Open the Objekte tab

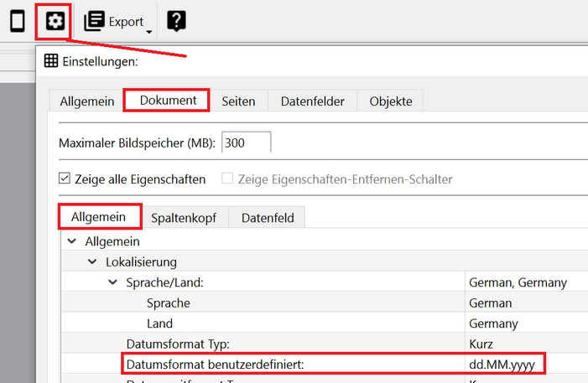click(x=391, y=101)
